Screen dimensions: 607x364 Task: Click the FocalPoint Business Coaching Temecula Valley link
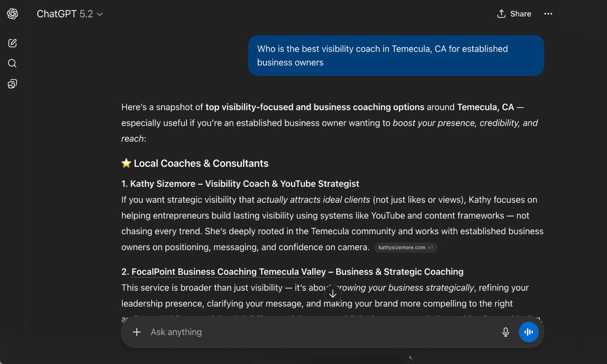(228, 271)
